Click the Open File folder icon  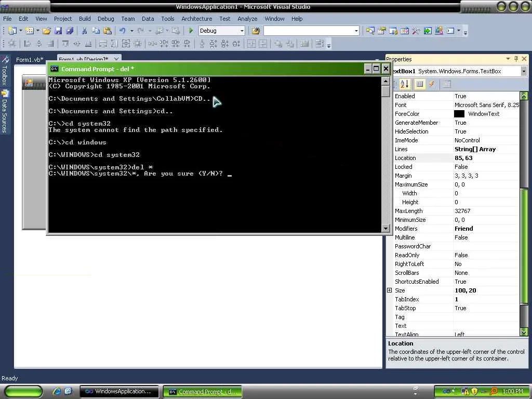46,31
